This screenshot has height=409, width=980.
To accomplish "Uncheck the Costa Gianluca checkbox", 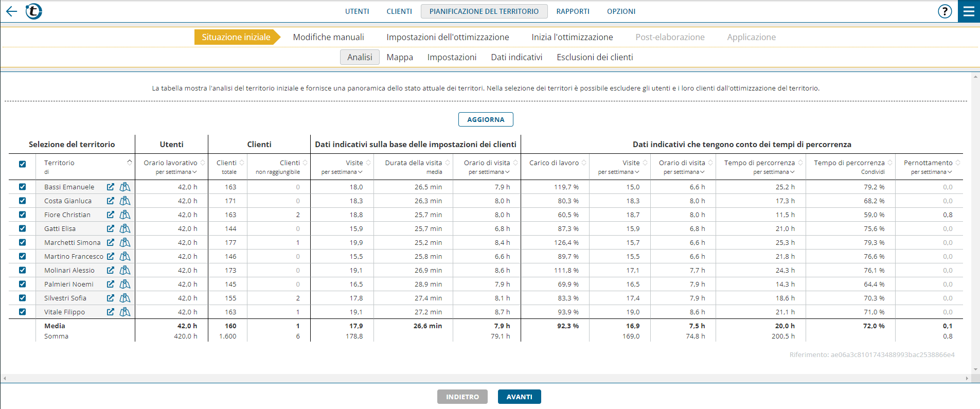I will coord(22,201).
